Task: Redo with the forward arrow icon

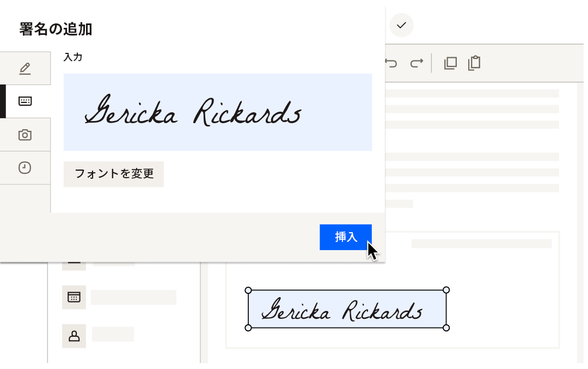Action: pos(416,63)
